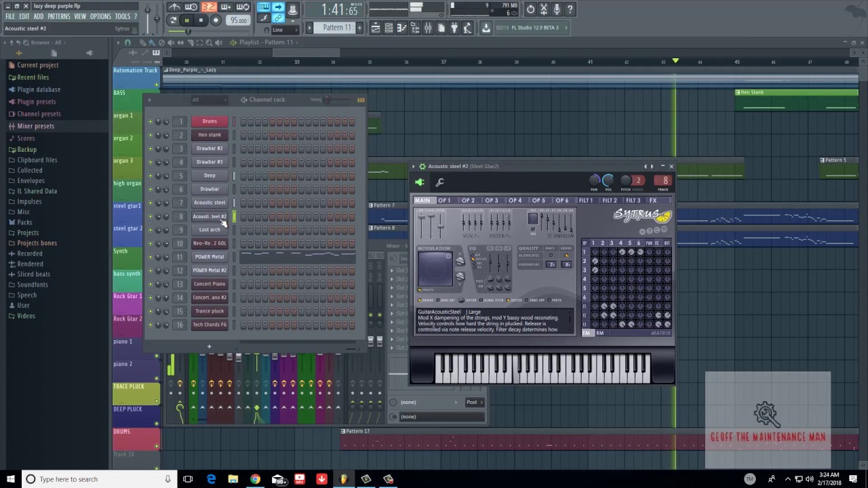Click the question-mark help icon in top bar

click(570, 9)
